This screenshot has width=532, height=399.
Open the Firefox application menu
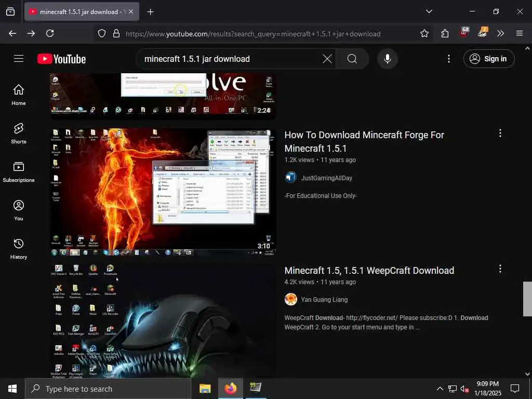519,33
